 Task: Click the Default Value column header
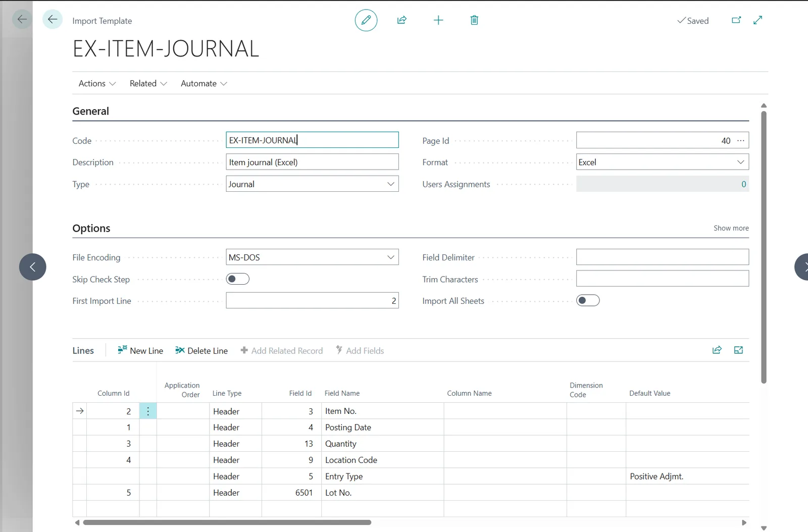point(649,393)
